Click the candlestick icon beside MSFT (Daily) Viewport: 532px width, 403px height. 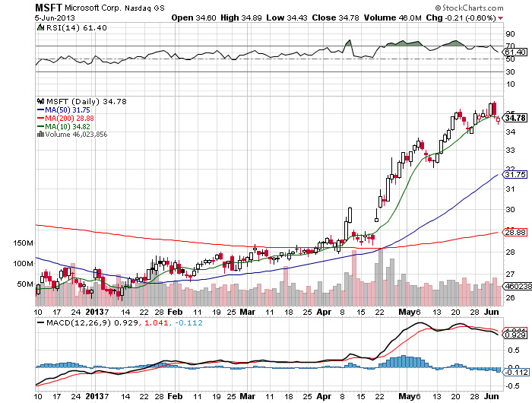pos(41,101)
